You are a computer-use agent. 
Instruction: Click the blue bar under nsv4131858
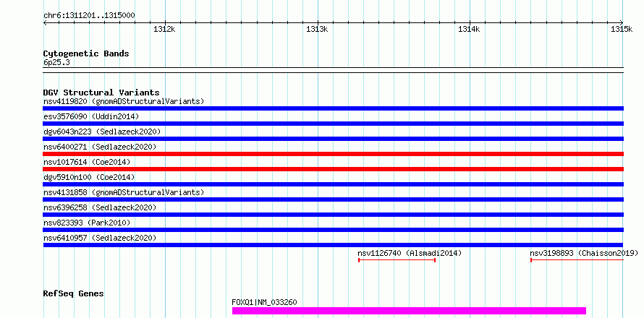point(334,199)
